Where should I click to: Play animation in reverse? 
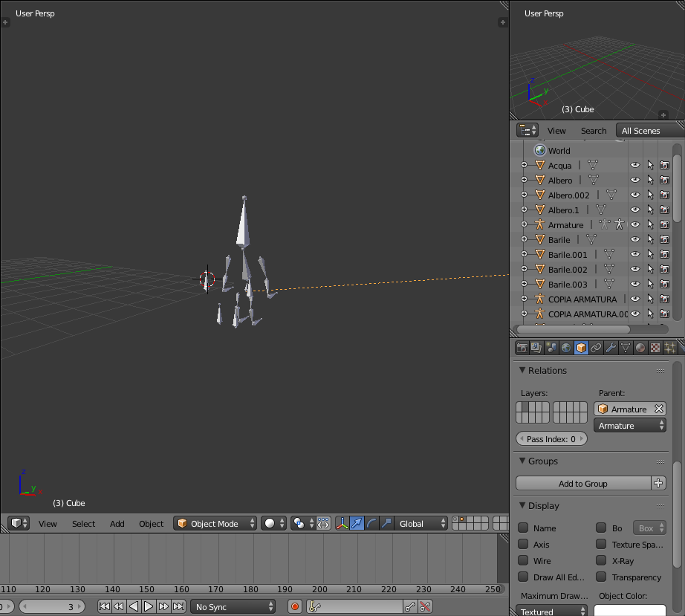[134, 606]
